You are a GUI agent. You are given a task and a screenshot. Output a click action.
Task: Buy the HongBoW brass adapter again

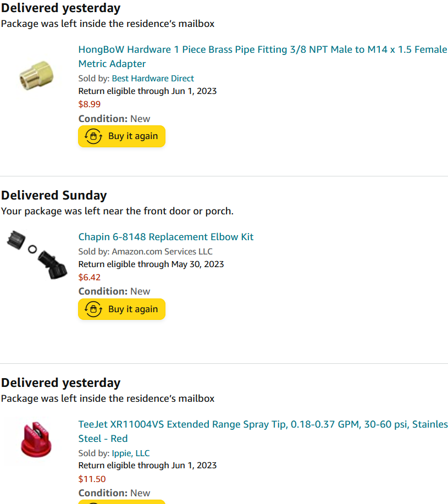click(122, 136)
